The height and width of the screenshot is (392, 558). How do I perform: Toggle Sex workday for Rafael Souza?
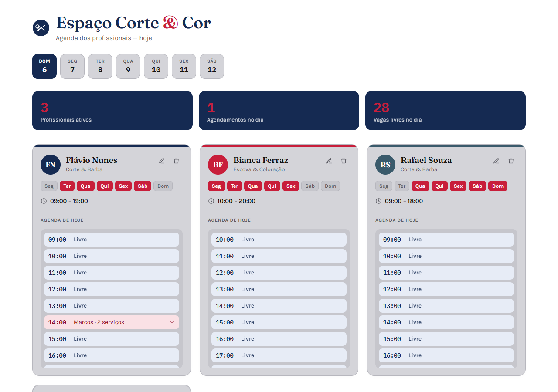click(x=458, y=186)
